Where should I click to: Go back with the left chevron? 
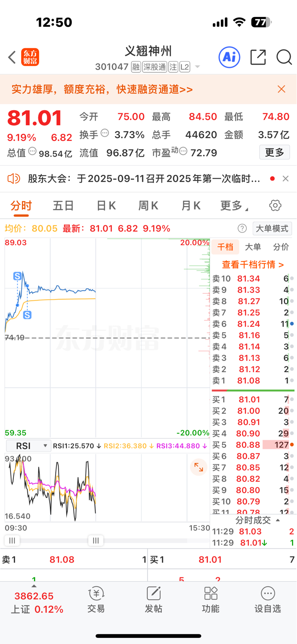(12, 57)
